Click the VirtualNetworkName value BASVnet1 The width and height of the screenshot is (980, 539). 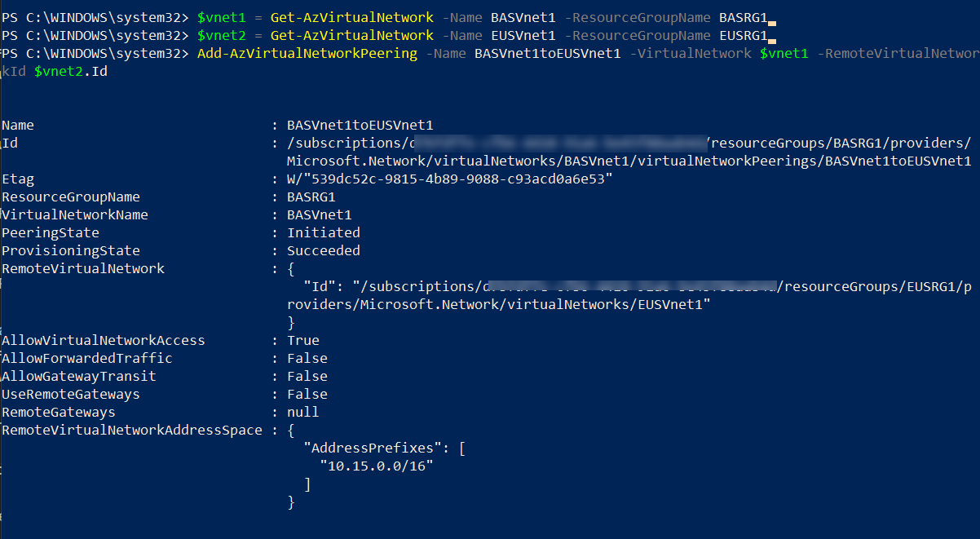(x=319, y=214)
